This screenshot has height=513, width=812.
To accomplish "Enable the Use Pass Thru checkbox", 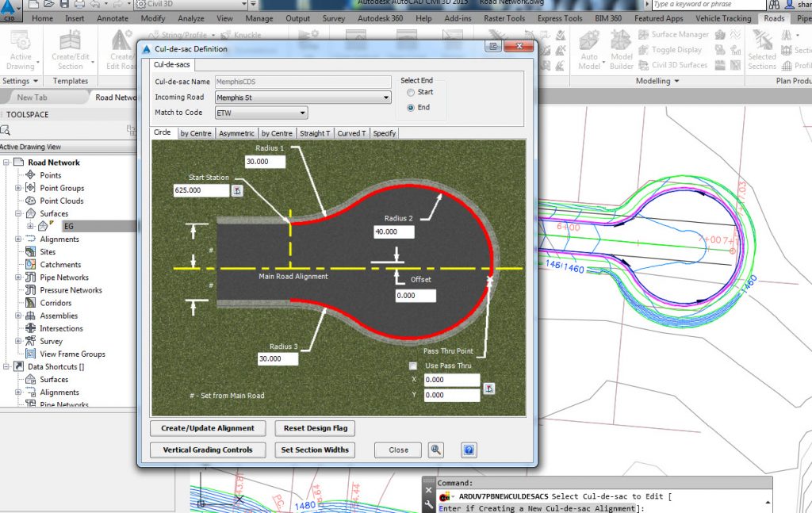I will point(412,366).
